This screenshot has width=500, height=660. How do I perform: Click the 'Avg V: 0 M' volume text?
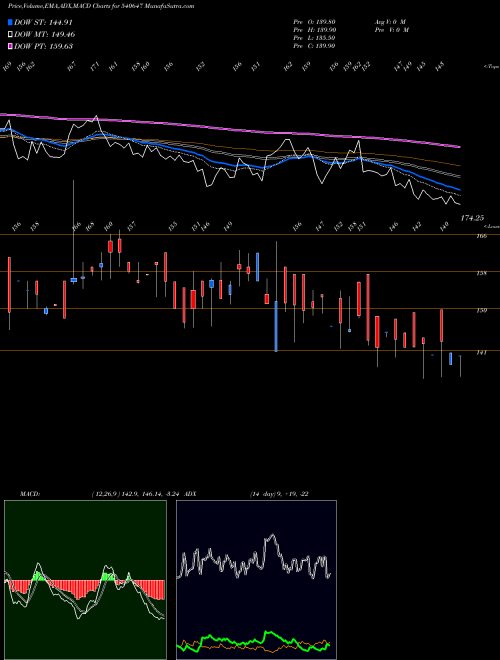(x=390, y=22)
